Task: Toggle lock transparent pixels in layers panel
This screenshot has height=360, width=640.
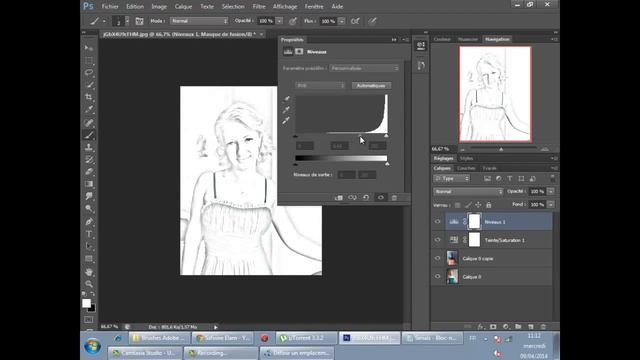Action: [458, 205]
